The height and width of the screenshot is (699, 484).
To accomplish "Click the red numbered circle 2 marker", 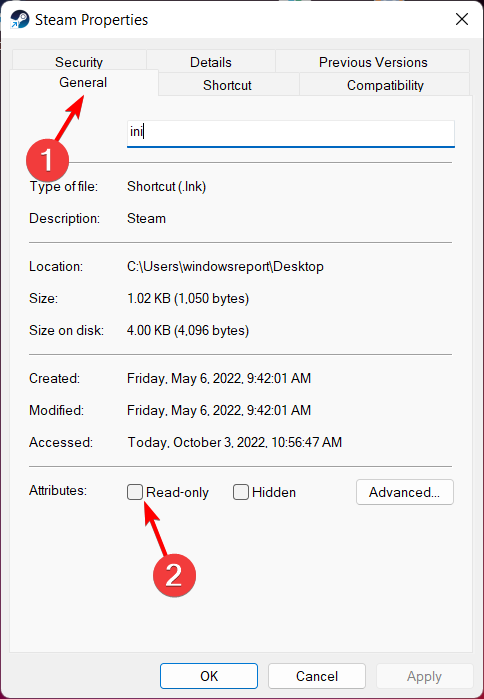I will (x=174, y=575).
